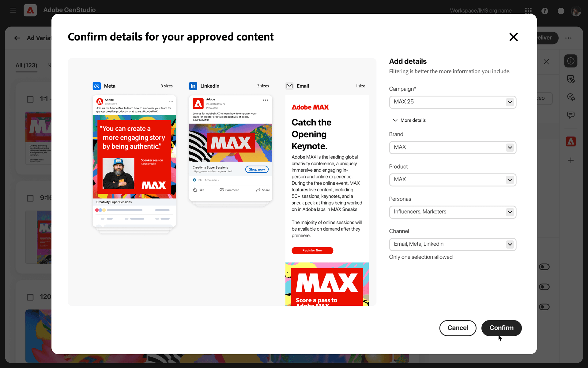The width and height of the screenshot is (588, 368).
Task: Click 'Creativity Super Sessions' caption under Meta ad
Action: coord(114,202)
